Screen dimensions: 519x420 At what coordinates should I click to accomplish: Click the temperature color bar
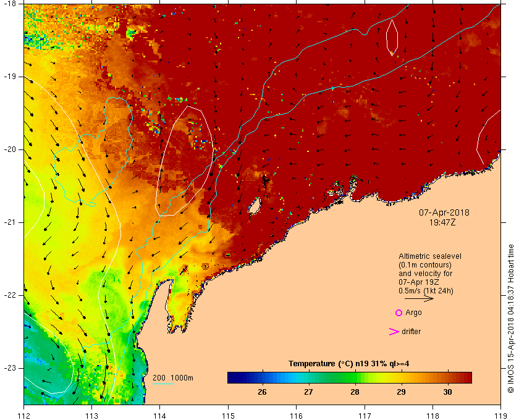coord(350,377)
